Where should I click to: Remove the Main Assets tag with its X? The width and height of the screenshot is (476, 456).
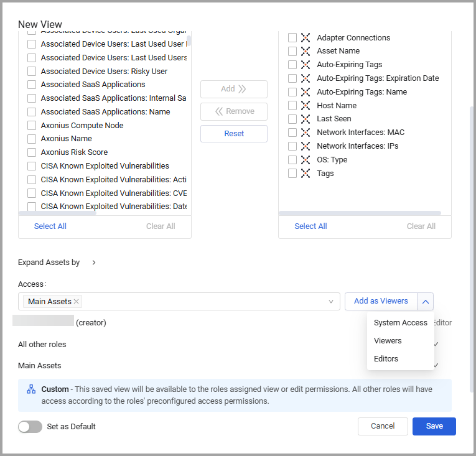pos(77,302)
